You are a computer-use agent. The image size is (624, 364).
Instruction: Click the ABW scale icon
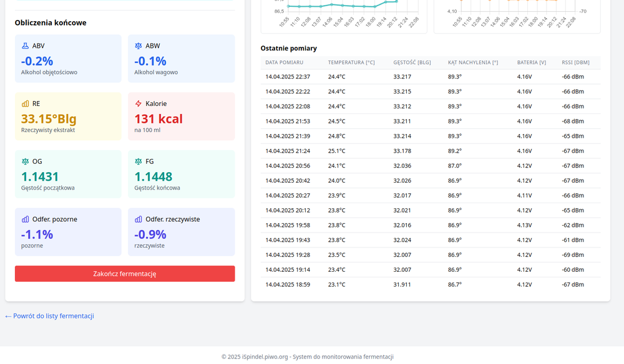(139, 46)
